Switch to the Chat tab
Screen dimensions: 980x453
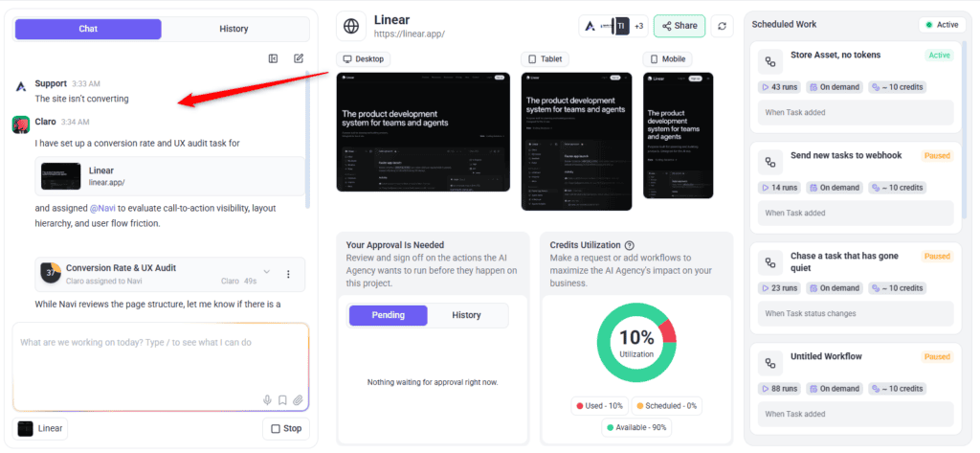tap(88, 29)
